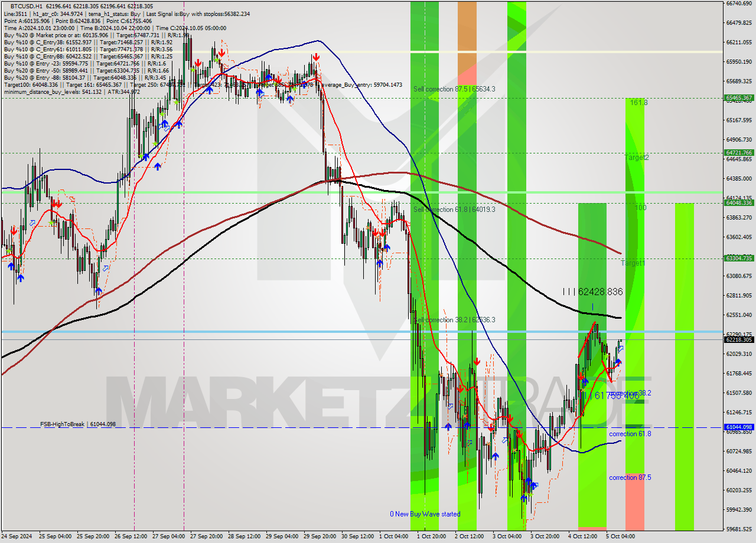Select the 'Buy %20 @ Entry -88: 58104.37' line
The height and width of the screenshot is (543, 756).
point(84,77)
